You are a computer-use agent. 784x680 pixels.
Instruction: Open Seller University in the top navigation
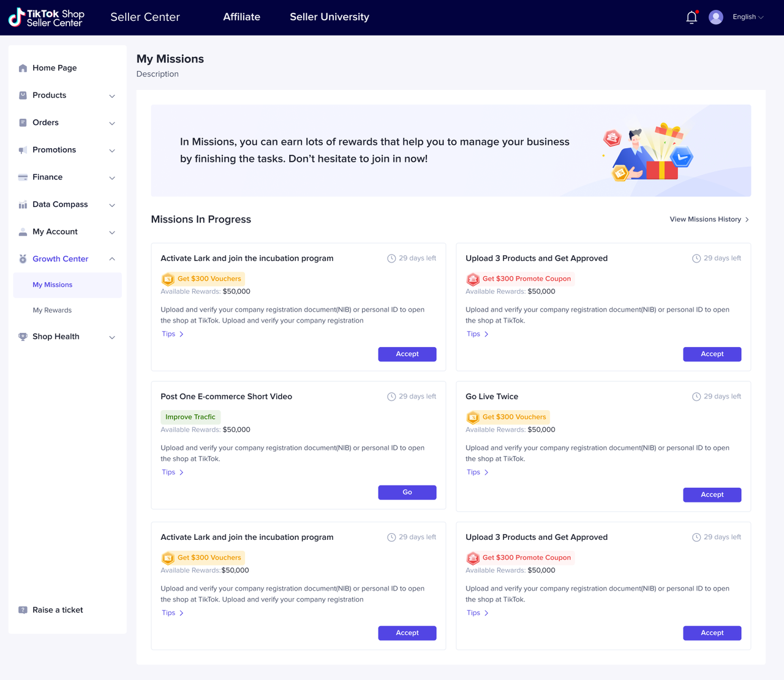[x=330, y=17]
